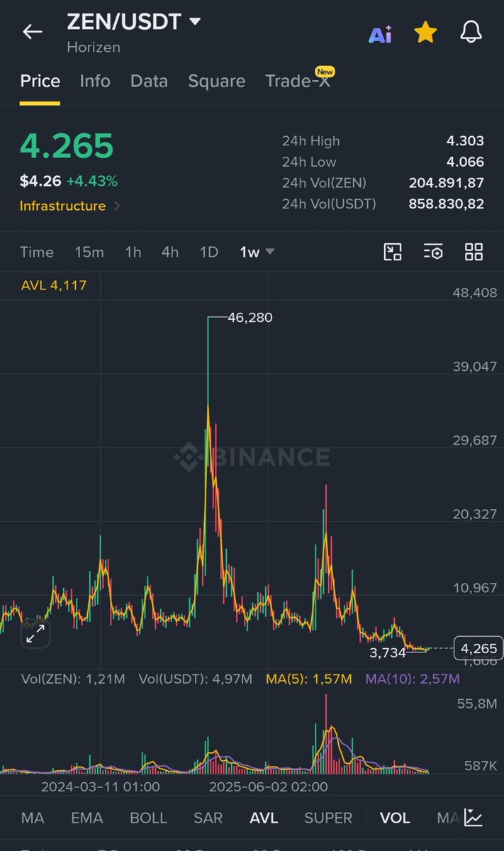Click the 2025-06-02 02:00 date label

pos(268,786)
